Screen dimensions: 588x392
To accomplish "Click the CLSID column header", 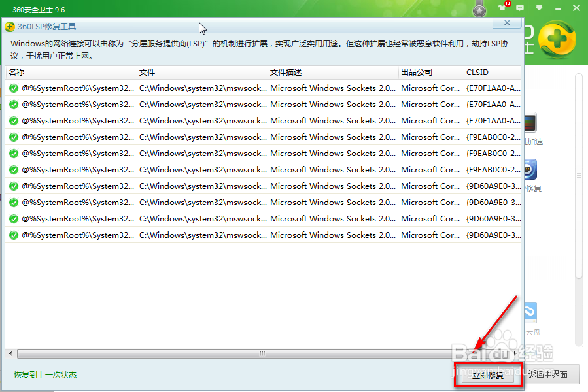I will 493,73.
